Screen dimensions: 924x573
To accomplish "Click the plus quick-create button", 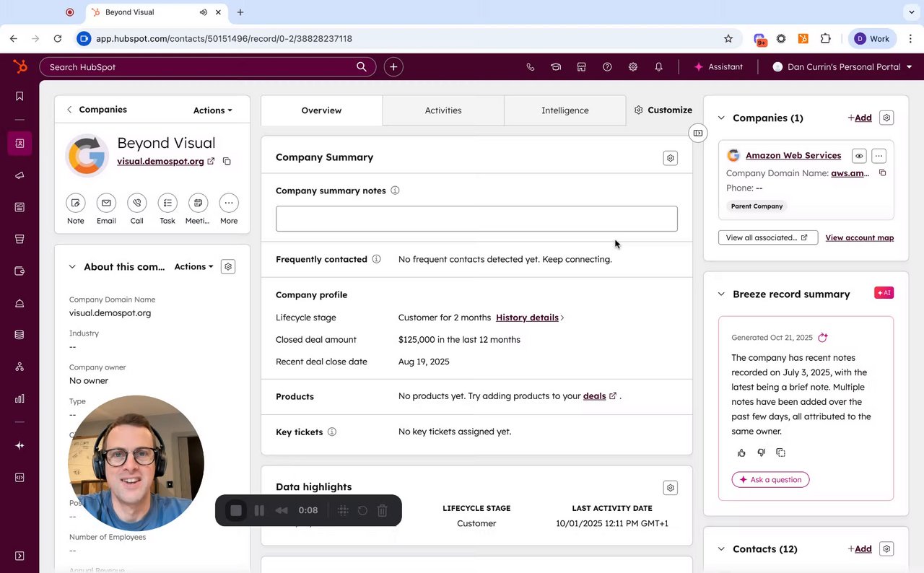I will click(x=393, y=66).
